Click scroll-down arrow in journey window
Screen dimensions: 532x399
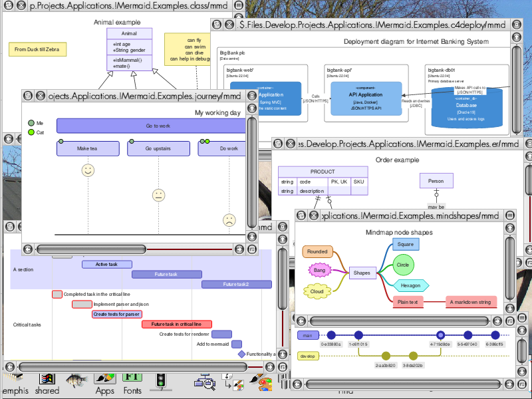[x=252, y=237]
